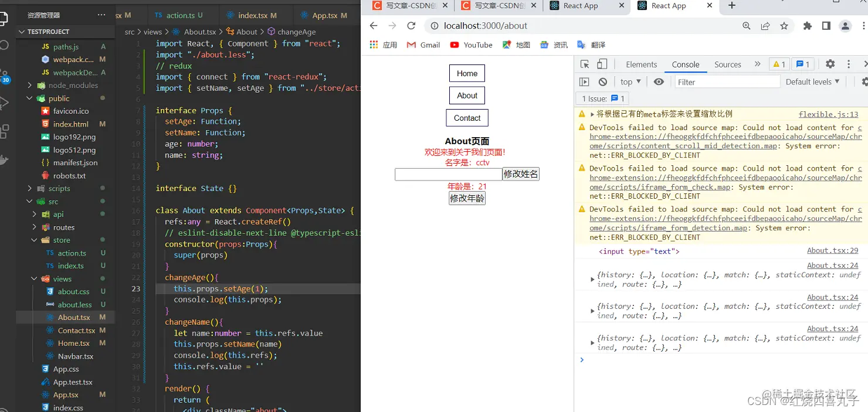Expand the last logged props object
The image size is (868, 412).
(592, 343)
